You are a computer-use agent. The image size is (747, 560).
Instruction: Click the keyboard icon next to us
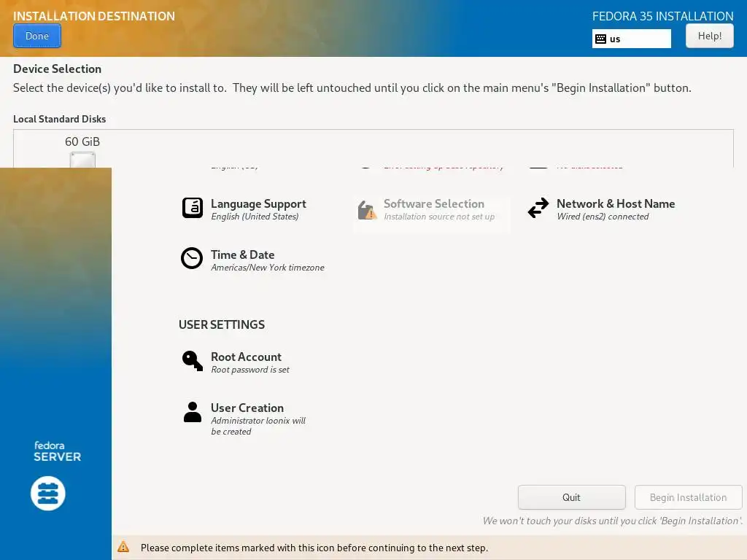601,39
